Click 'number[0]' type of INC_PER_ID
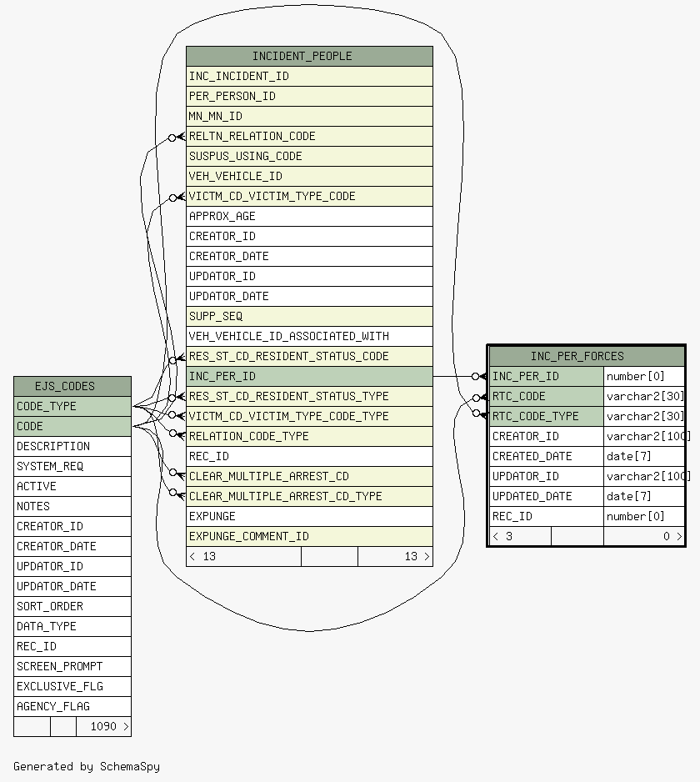Image resolution: width=700 pixels, height=782 pixels. (x=644, y=377)
